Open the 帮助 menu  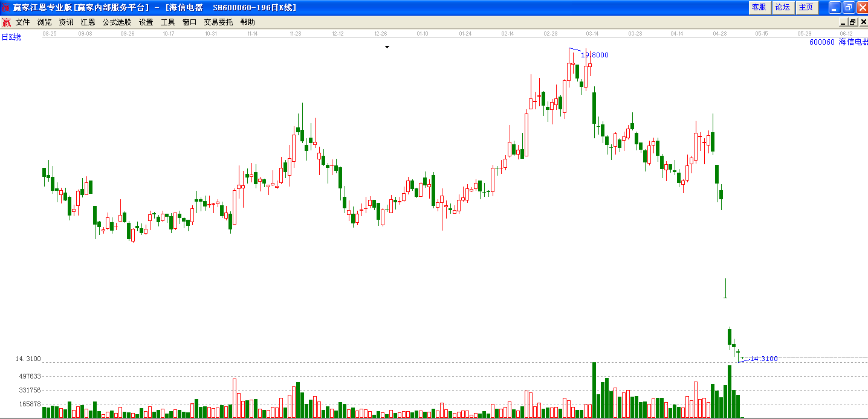point(247,22)
